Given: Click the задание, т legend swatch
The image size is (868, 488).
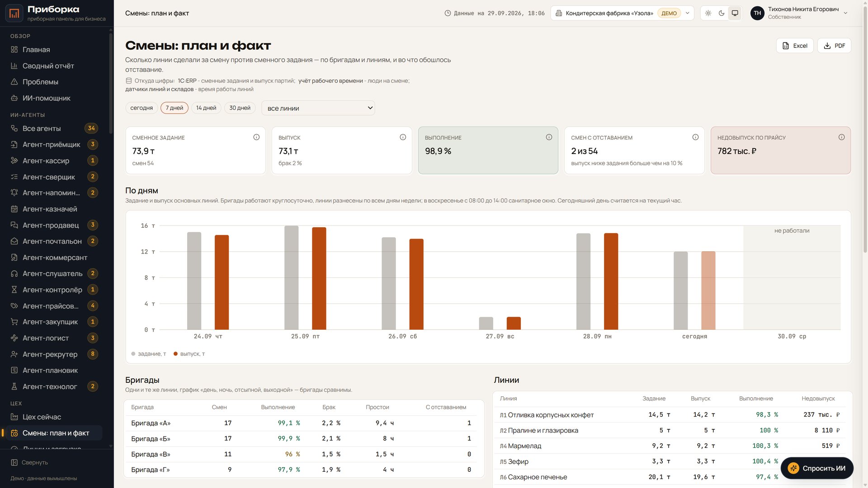Looking at the screenshot, I should (x=133, y=354).
